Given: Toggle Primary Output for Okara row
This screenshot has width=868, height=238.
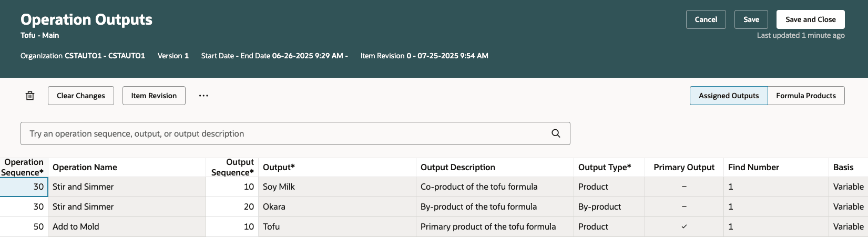Looking at the screenshot, I should tap(683, 206).
